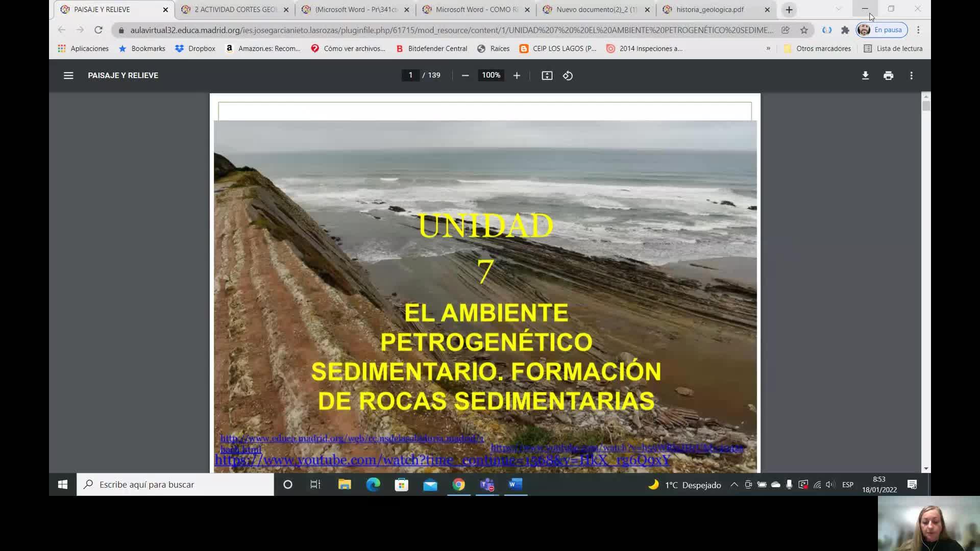This screenshot has height=551, width=980.
Task: Click the zoom percentage 100% field
Action: tap(491, 76)
